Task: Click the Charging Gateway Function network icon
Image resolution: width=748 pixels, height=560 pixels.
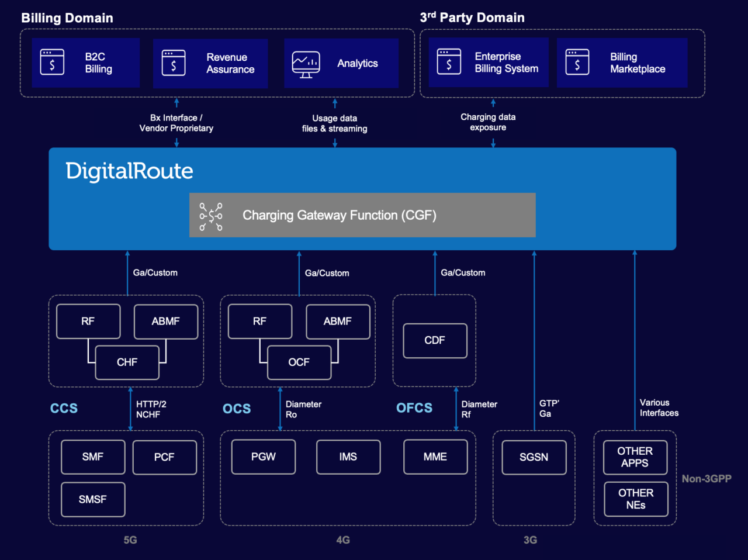Action: click(210, 215)
